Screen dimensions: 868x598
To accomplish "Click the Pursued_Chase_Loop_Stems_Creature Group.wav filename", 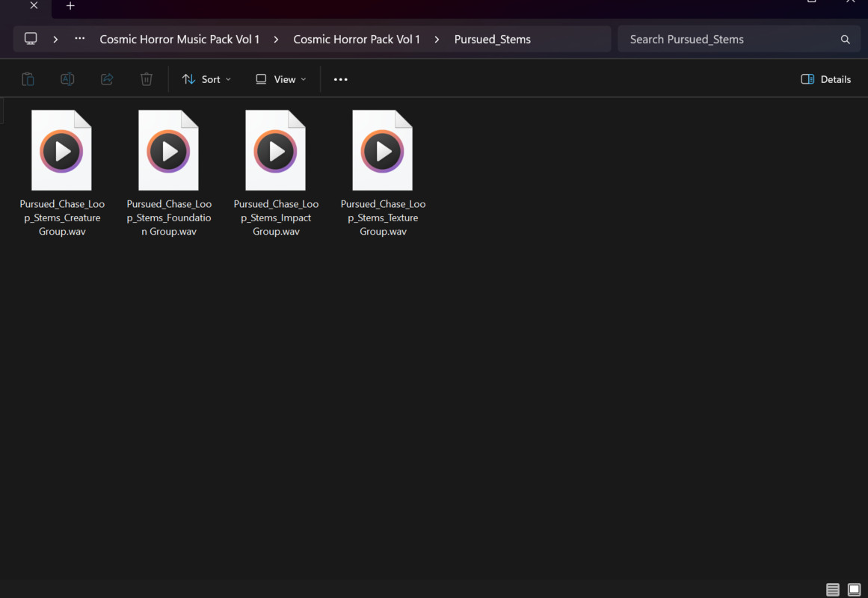I will point(62,218).
